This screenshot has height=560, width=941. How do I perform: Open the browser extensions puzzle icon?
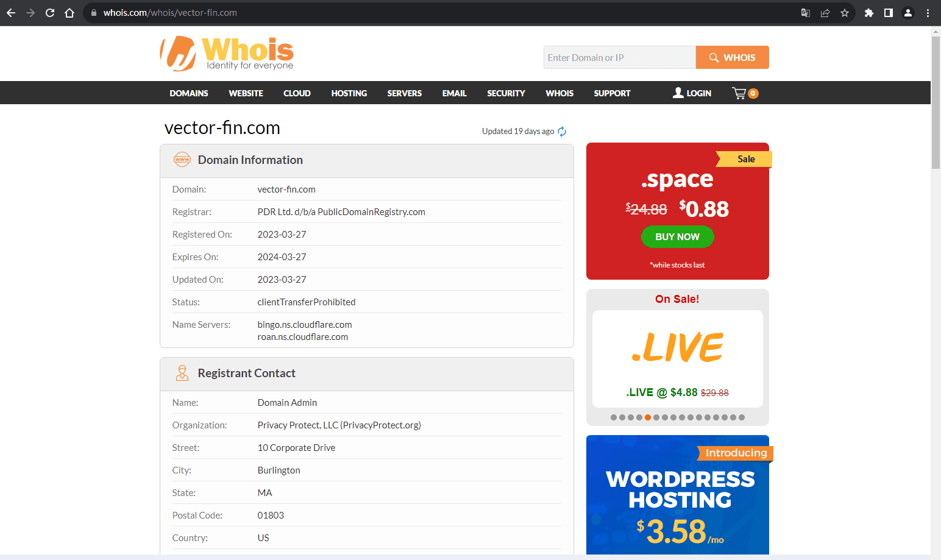tap(869, 13)
